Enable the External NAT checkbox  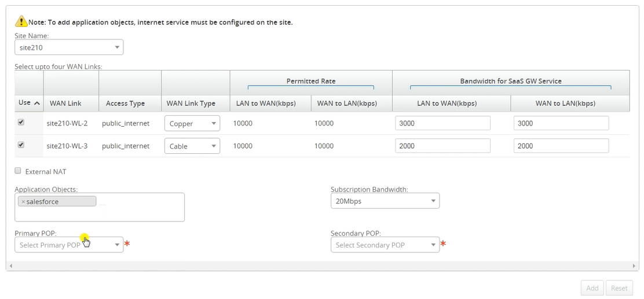[17, 171]
